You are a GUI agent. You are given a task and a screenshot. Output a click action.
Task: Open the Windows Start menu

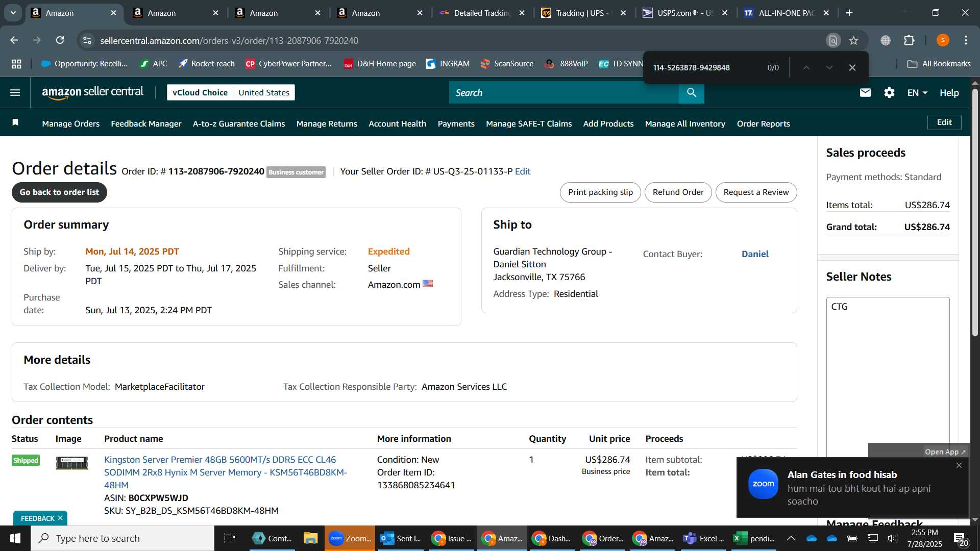click(15, 538)
